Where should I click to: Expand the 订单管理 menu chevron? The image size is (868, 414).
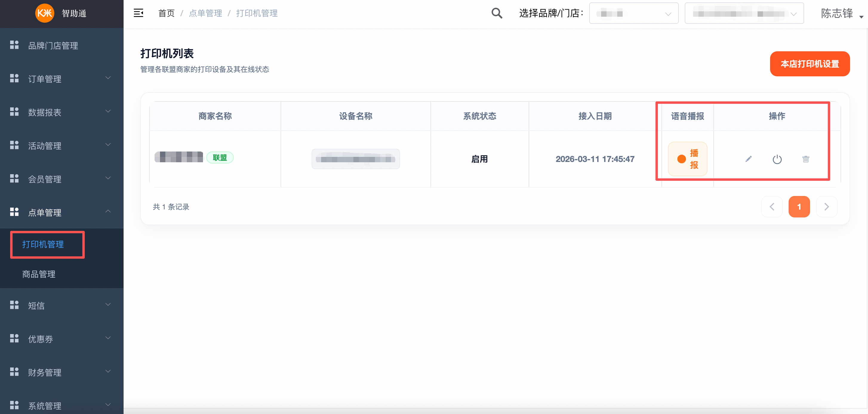(x=108, y=78)
